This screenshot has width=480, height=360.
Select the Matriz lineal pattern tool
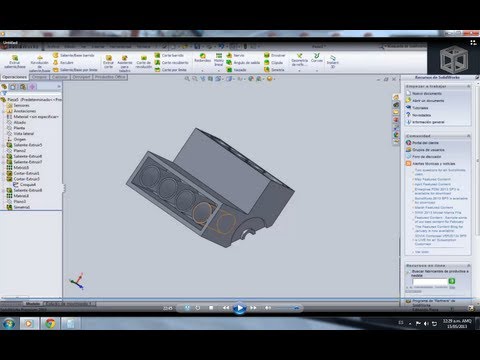tap(219, 59)
